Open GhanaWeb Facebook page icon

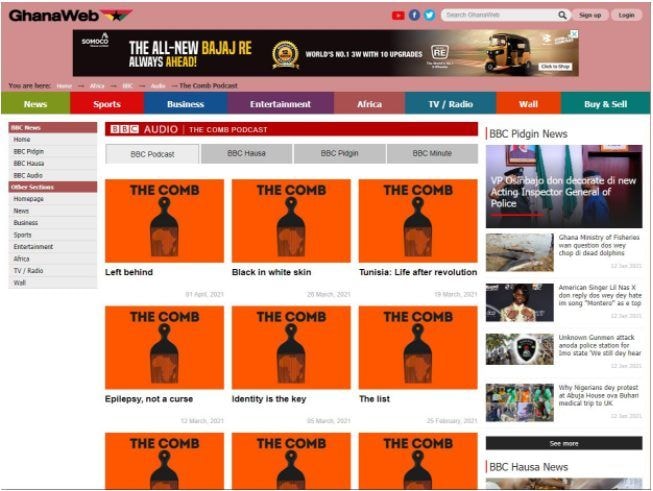tap(414, 15)
